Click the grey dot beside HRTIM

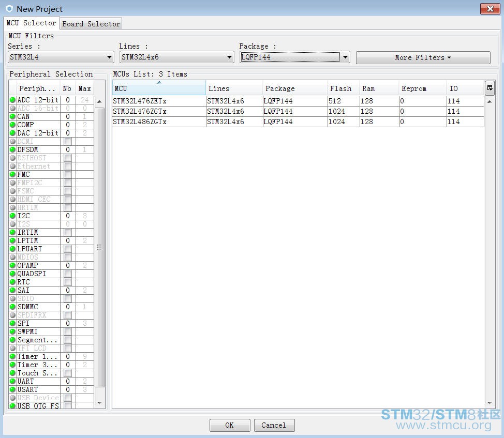[x=12, y=207]
